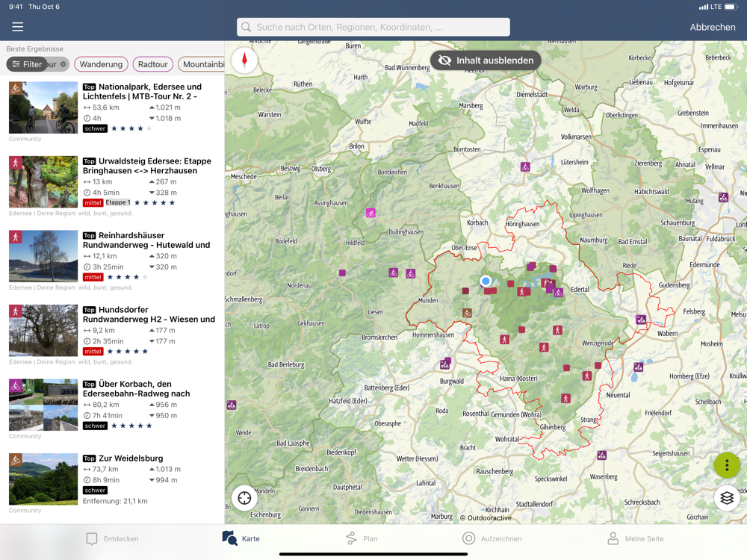The image size is (747, 560).
Task: Remove the active filter chip with x
Action: click(x=63, y=64)
